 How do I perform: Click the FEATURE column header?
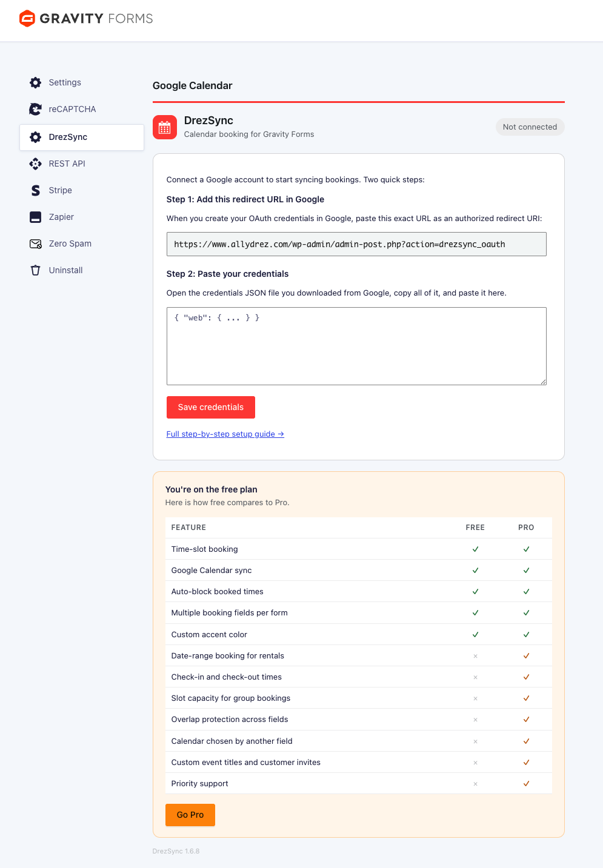coord(188,528)
